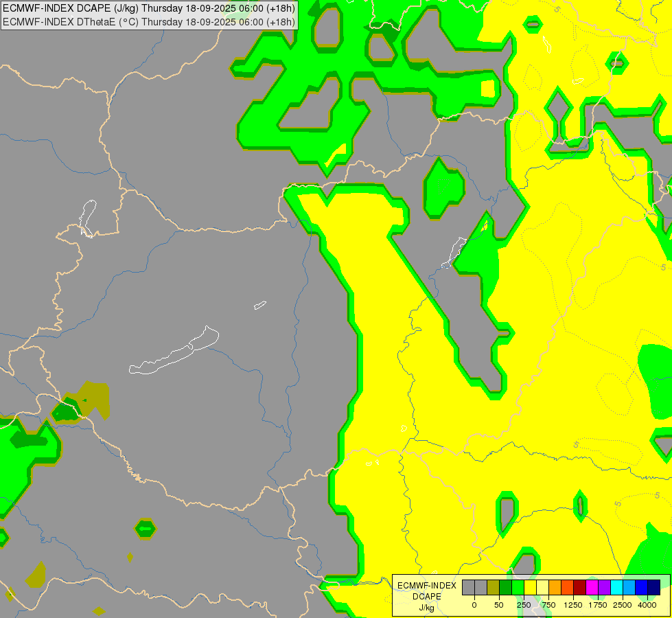Click the pale yellow legend swatch
This screenshot has height=618, width=672.
click(543, 587)
